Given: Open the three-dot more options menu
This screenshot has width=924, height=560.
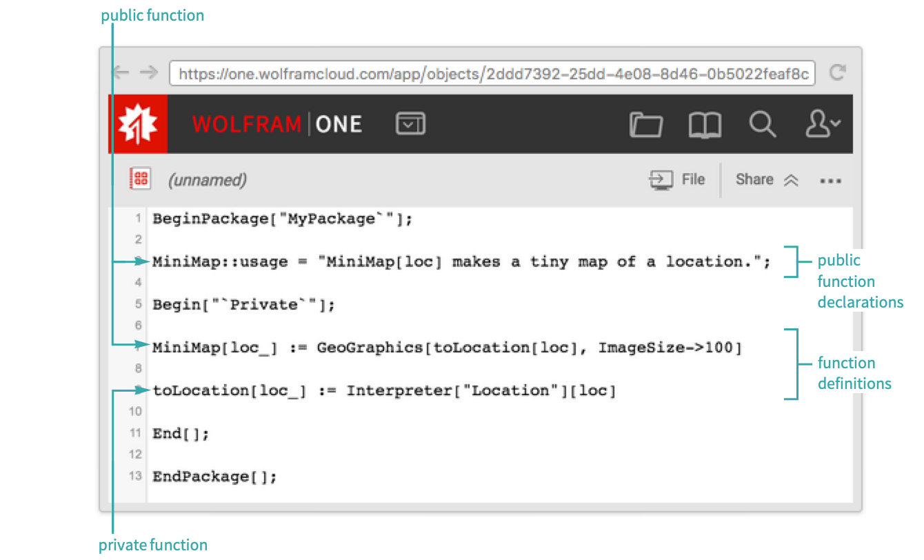Looking at the screenshot, I should 830,181.
